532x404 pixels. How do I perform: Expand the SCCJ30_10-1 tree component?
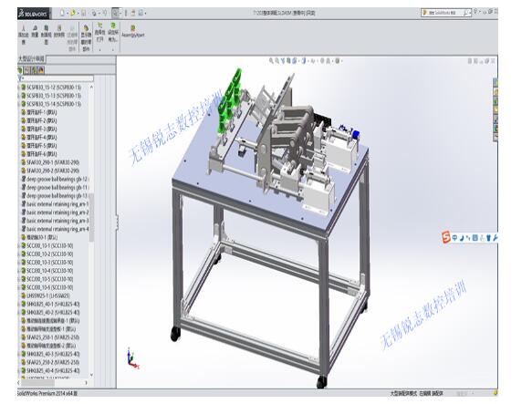pos(18,245)
